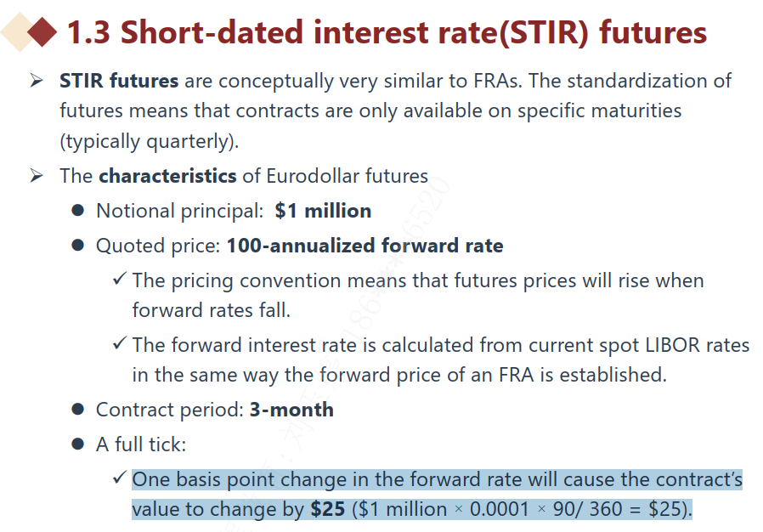Viewport: 763px width, 532px height.
Task: Click the checkmark before "The forward interest rate"
Action: [120, 344]
